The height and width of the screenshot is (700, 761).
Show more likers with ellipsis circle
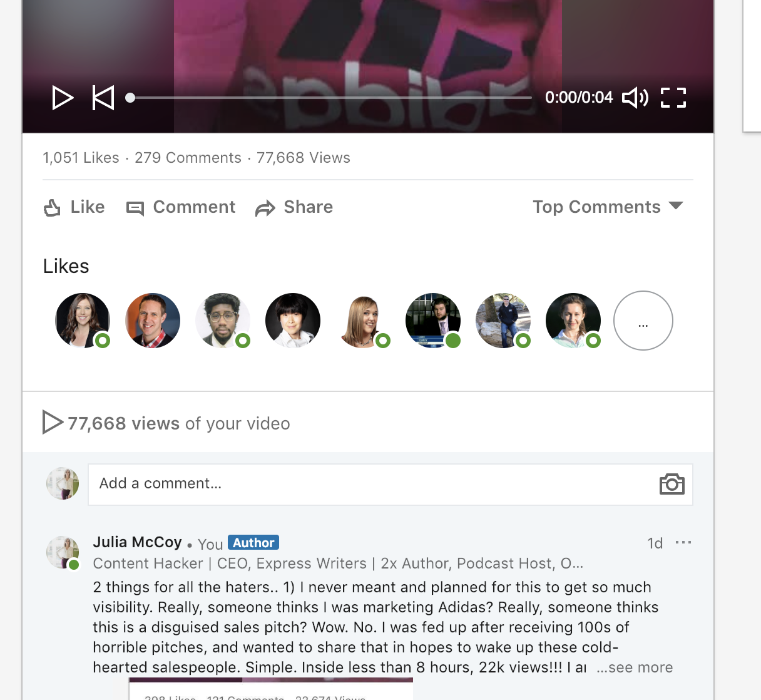point(643,321)
